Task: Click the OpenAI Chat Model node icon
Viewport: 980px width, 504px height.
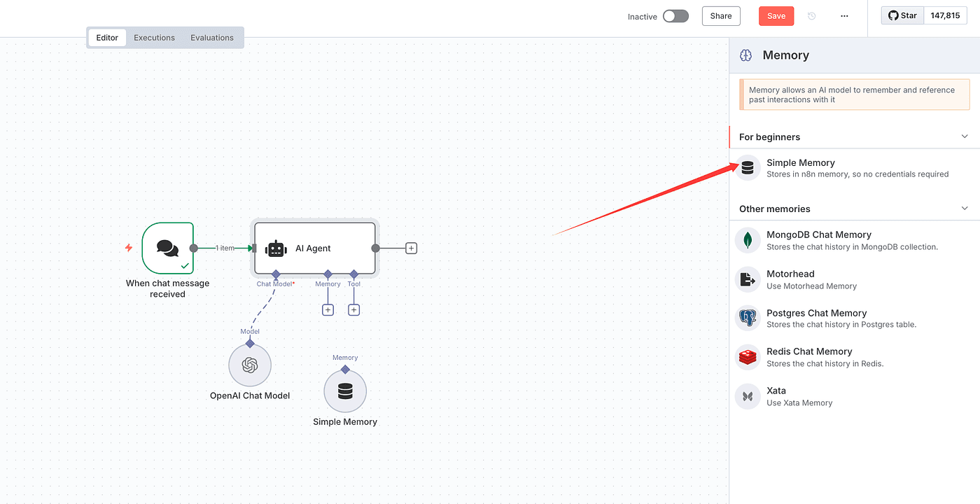Action: point(250,365)
